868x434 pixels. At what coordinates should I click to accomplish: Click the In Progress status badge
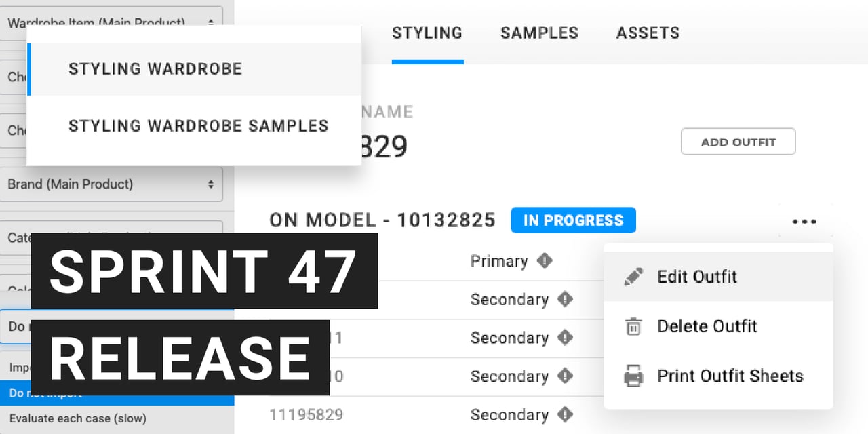pyautogui.click(x=573, y=220)
